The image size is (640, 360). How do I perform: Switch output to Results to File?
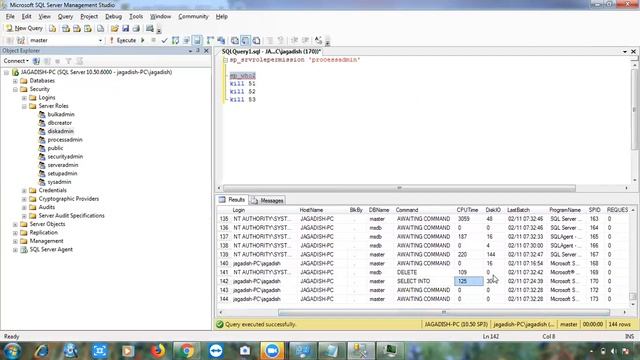[x=256, y=40]
